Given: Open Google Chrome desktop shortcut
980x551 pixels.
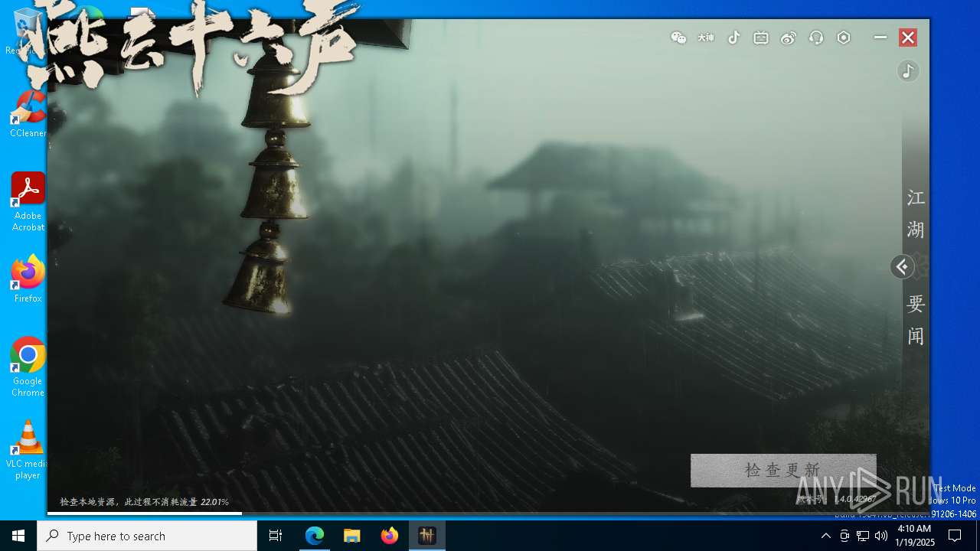Looking at the screenshot, I should pyautogui.click(x=28, y=367).
